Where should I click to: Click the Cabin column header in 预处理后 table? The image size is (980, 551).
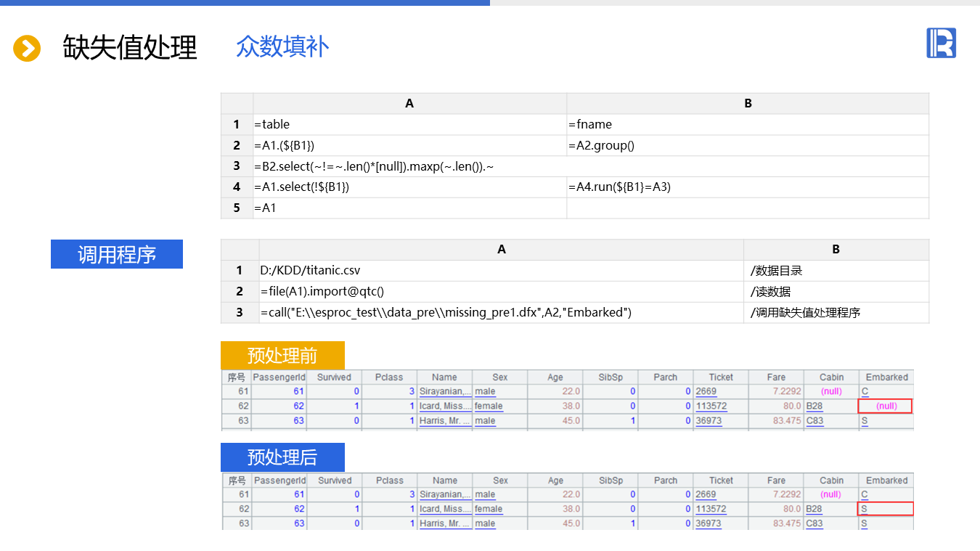[x=831, y=481]
